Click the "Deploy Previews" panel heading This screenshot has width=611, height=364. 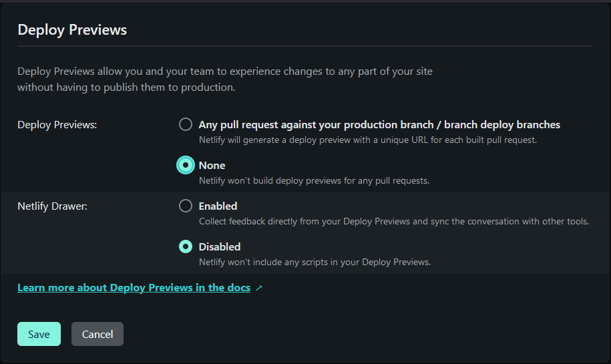pyautogui.click(x=72, y=29)
